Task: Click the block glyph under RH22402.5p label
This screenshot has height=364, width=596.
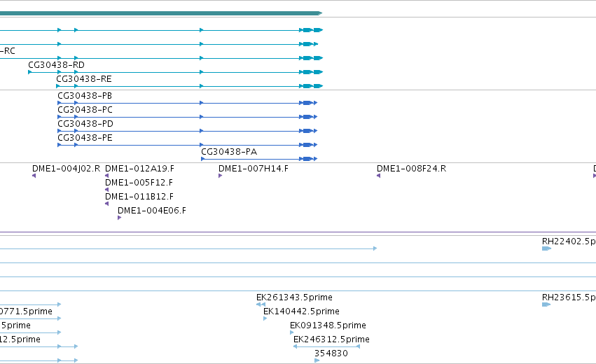Action: coord(546,248)
